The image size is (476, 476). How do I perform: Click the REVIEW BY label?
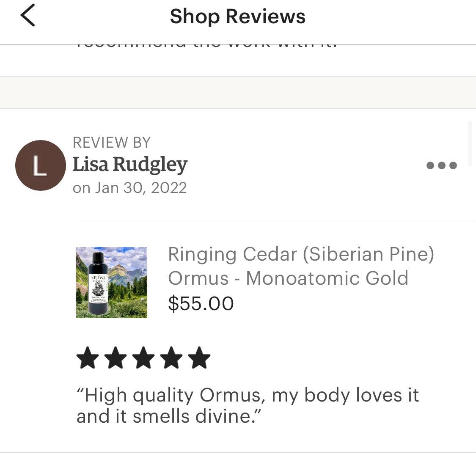click(112, 143)
